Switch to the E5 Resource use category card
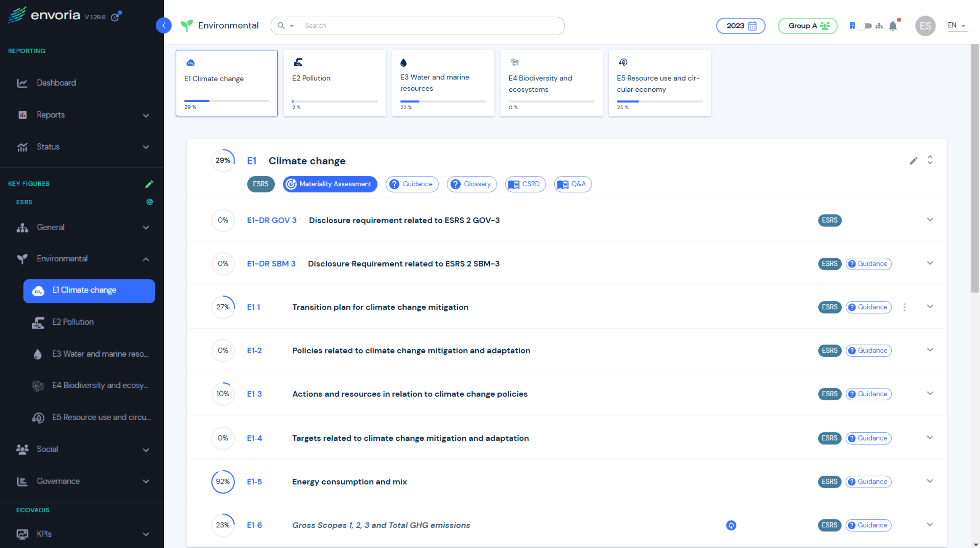Viewport: 980px width, 548px height. [x=659, y=83]
